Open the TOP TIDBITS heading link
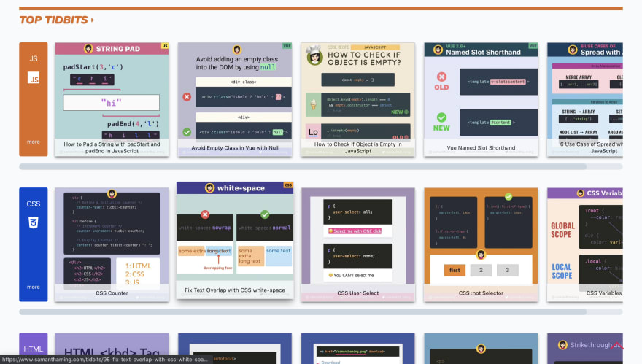The image size is (642, 364). (56, 20)
